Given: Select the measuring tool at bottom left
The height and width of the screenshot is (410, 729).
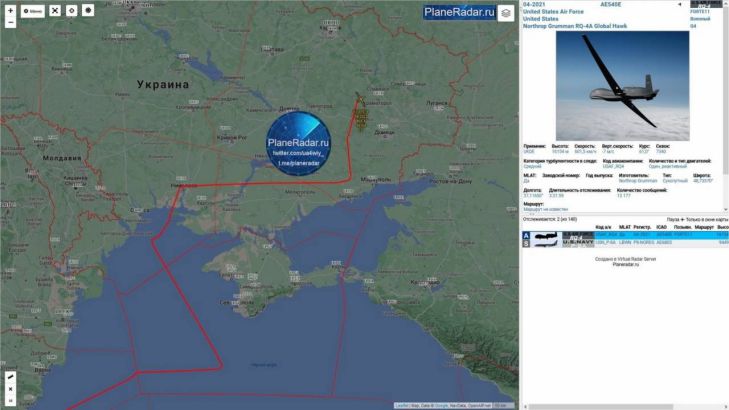Looking at the screenshot, I should pos(10,377).
